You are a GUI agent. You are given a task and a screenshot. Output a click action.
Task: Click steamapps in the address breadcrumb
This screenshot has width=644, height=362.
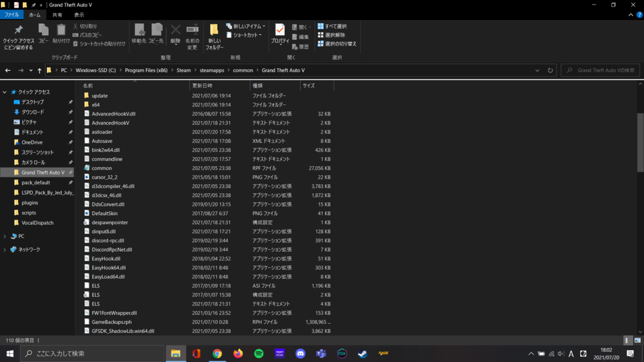[212, 70]
